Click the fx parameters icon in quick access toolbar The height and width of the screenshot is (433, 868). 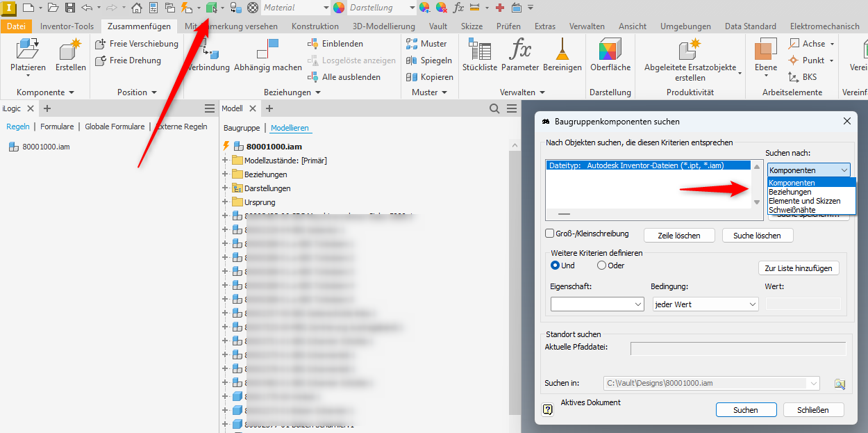click(x=458, y=8)
